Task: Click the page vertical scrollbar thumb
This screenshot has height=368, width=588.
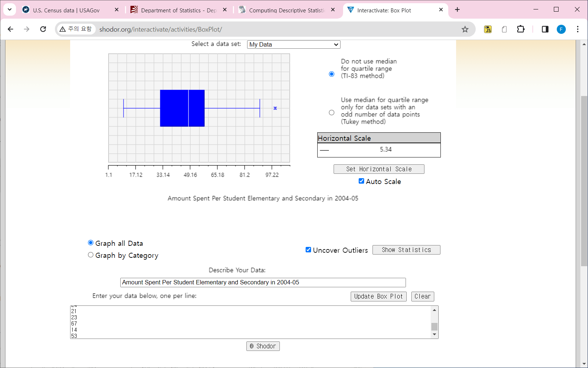Action: tap(584, 181)
